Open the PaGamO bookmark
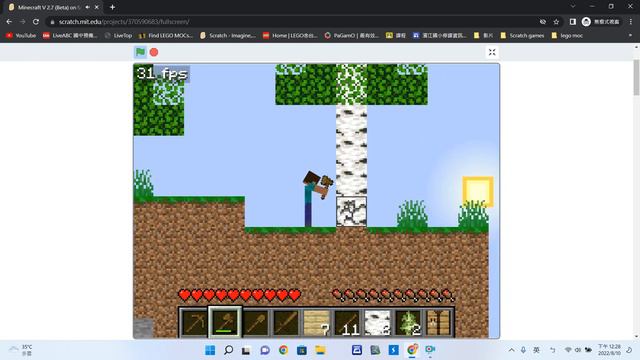640x360 pixels. (352, 36)
